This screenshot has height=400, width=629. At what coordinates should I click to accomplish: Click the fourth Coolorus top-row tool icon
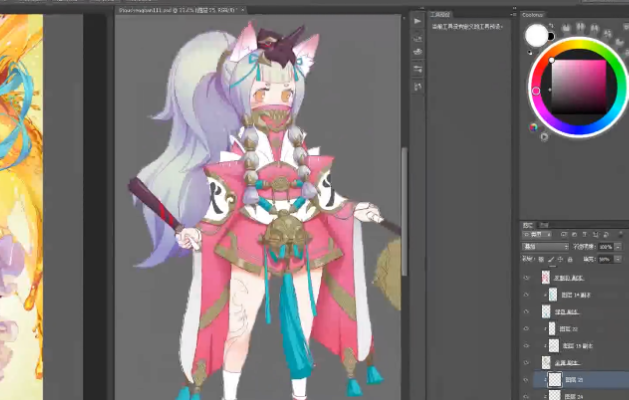coord(608,33)
